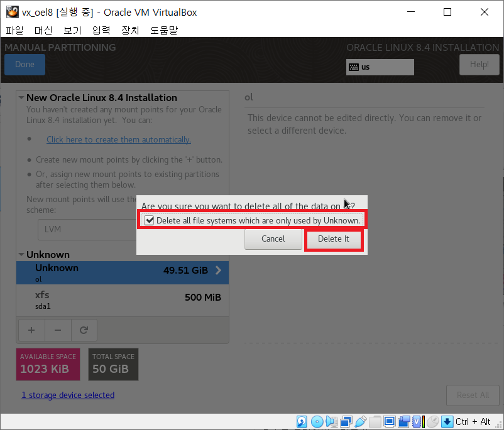Screen dimensions: 504x430
Task: Open the 입력 menu
Action: point(101,30)
